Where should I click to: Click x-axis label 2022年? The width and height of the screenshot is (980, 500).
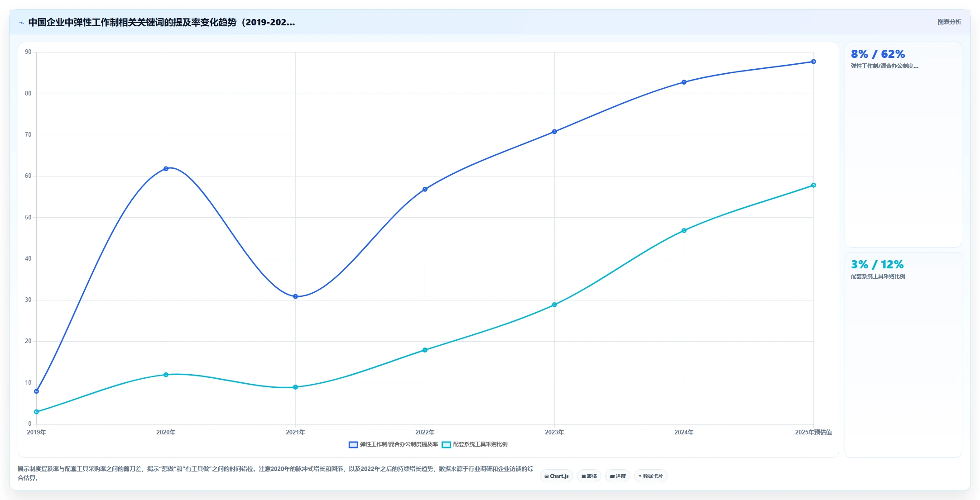coord(425,432)
